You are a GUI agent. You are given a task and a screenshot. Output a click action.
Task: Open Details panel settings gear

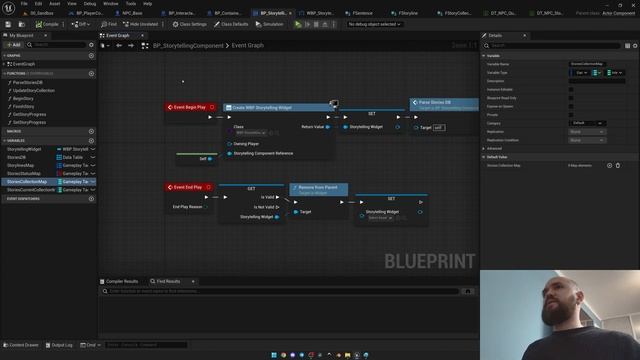tap(635, 46)
